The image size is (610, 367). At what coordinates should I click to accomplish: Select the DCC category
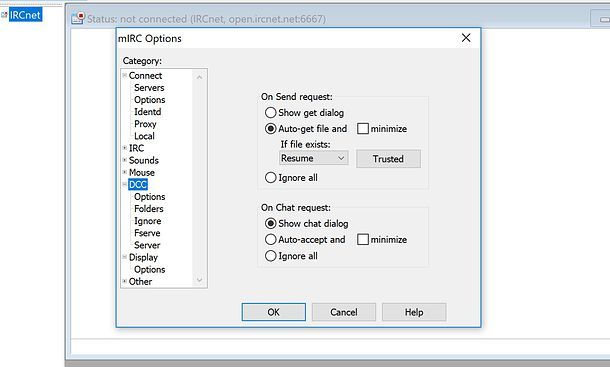[138, 184]
